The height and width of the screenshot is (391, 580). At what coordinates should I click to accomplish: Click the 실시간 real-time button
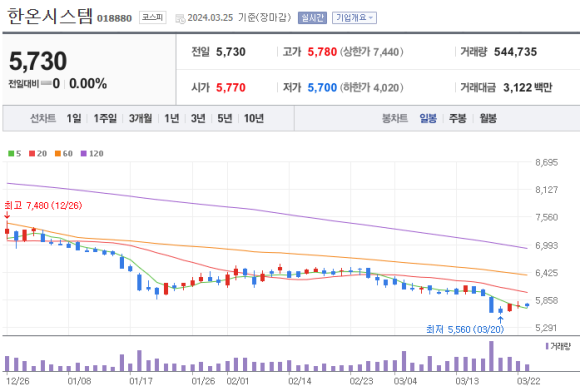click(x=312, y=18)
